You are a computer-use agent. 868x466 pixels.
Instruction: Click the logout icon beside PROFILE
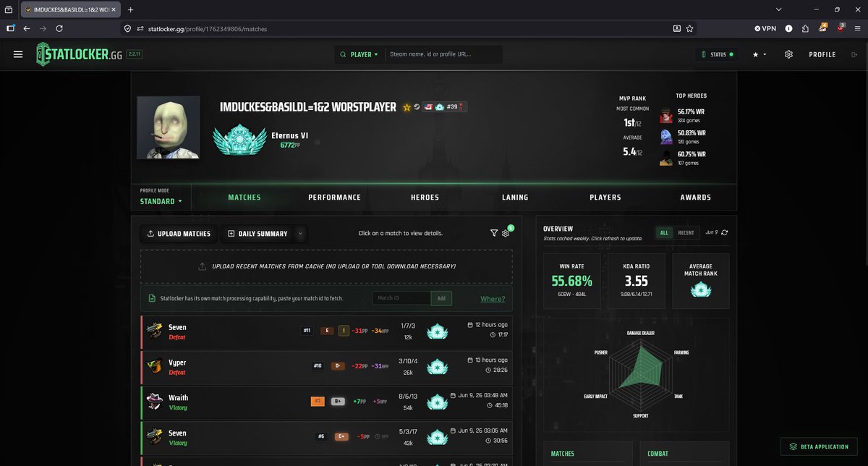point(854,54)
